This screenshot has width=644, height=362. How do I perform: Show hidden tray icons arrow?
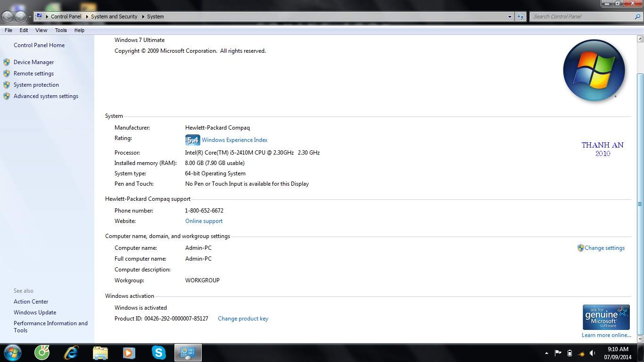click(x=546, y=353)
